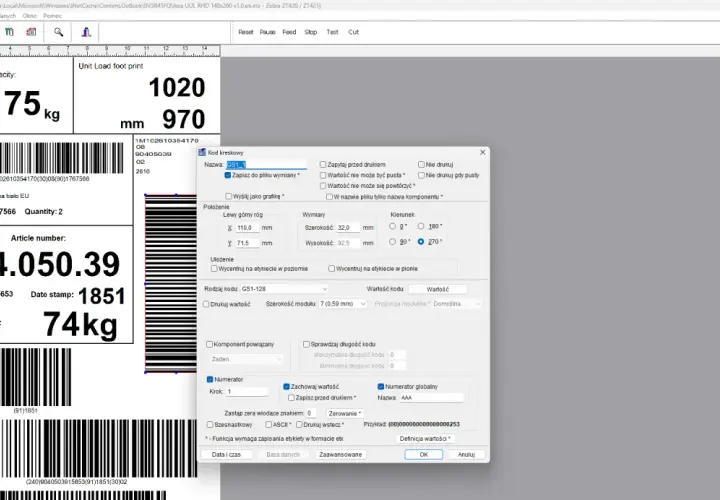Click Cut in the printer toolbar
720x500 pixels.
click(353, 32)
